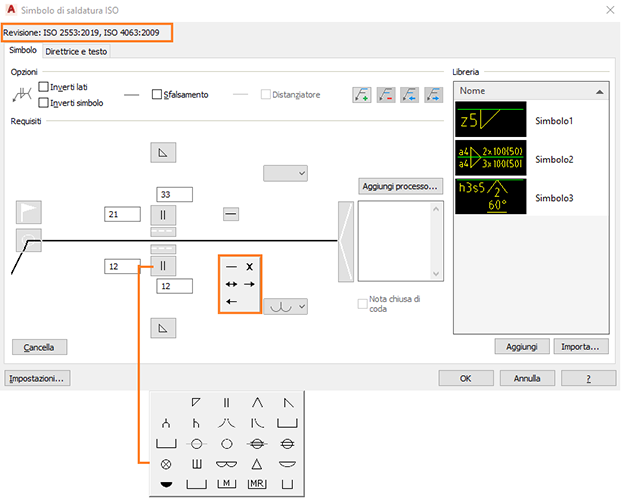Click Annulla button

(x=527, y=378)
